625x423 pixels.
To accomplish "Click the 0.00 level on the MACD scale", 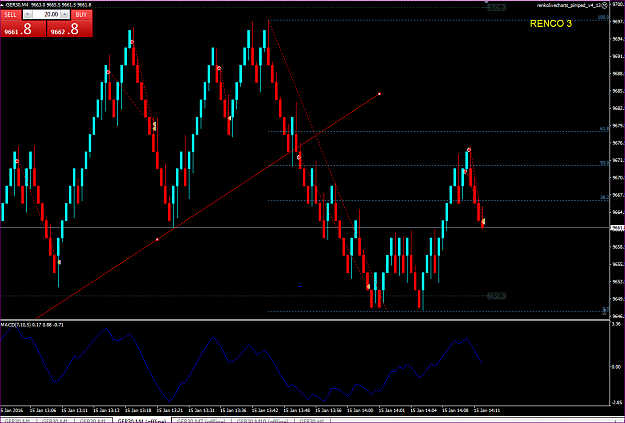I will (x=615, y=367).
